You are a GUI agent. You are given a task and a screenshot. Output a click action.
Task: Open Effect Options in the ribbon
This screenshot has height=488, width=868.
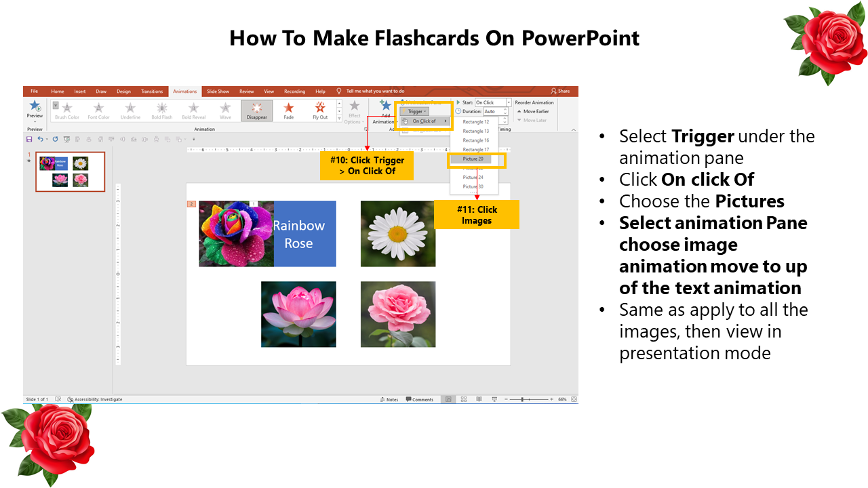[x=354, y=112]
